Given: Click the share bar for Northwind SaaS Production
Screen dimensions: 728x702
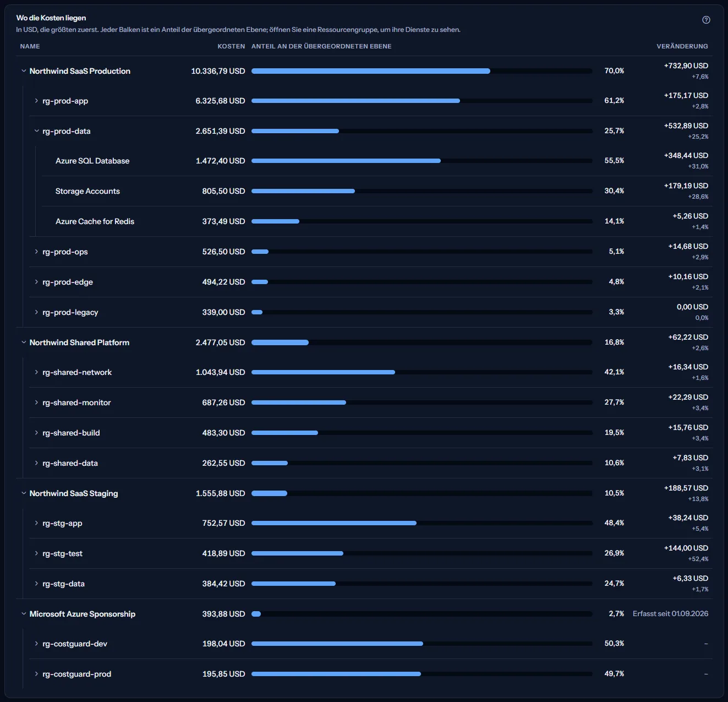Looking at the screenshot, I should (x=422, y=71).
